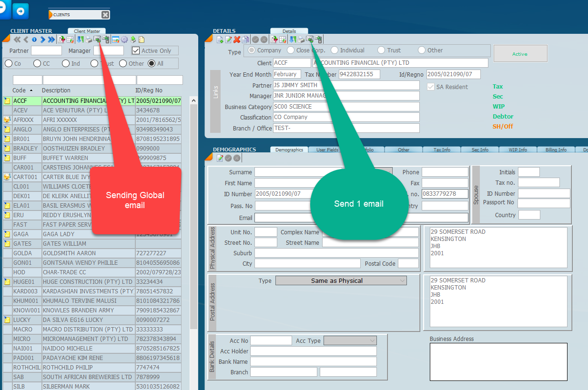Sort list by Code column header
The image size is (588, 390).
click(19, 90)
